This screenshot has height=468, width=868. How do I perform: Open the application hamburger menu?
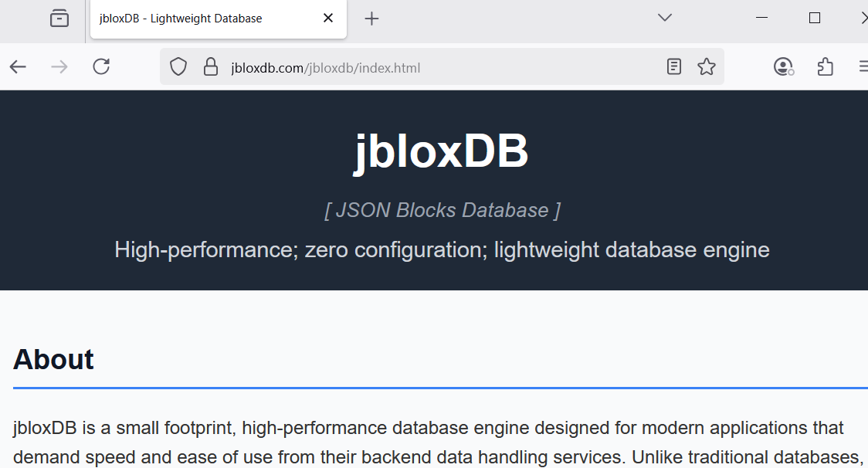pos(863,67)
